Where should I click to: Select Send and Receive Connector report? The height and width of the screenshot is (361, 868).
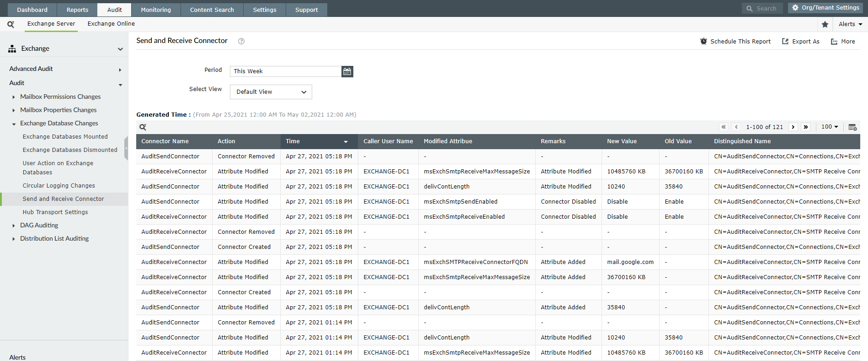point(64,199)
